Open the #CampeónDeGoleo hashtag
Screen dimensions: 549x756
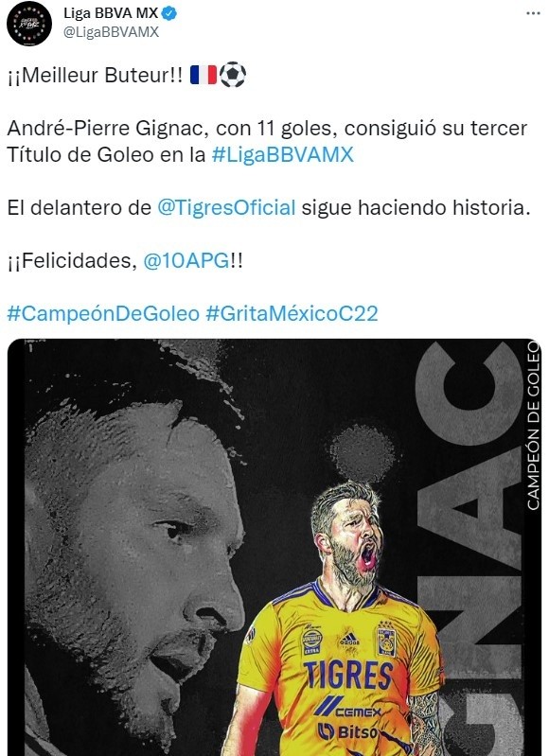pos(103,314)
